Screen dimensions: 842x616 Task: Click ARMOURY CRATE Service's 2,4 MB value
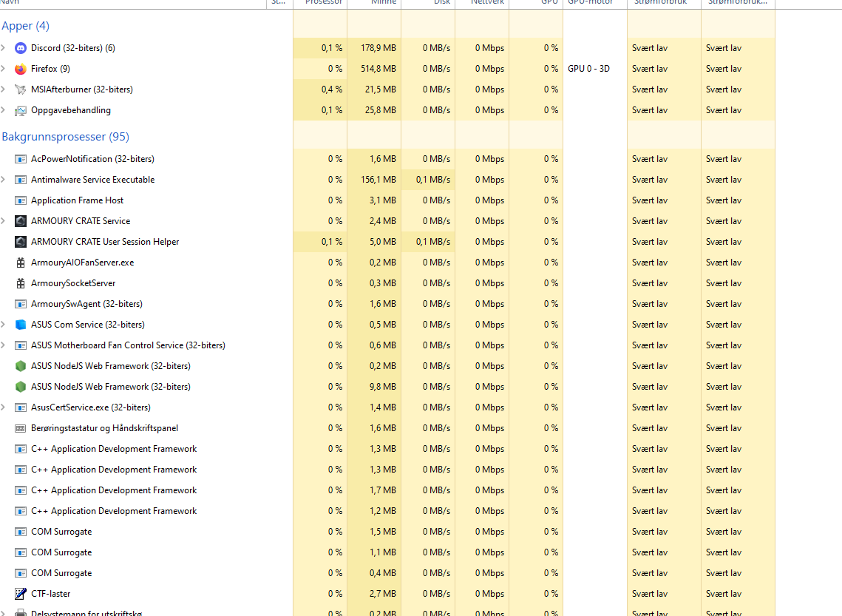pos(383,220)
